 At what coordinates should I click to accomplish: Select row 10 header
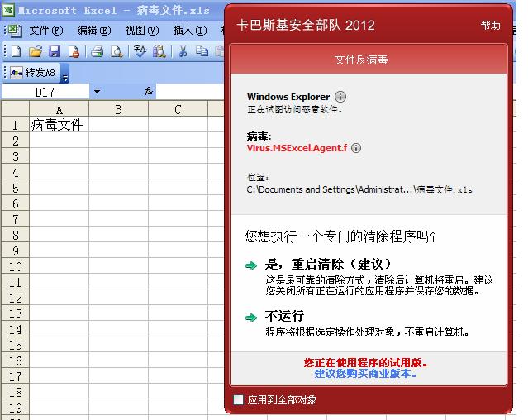15,266
